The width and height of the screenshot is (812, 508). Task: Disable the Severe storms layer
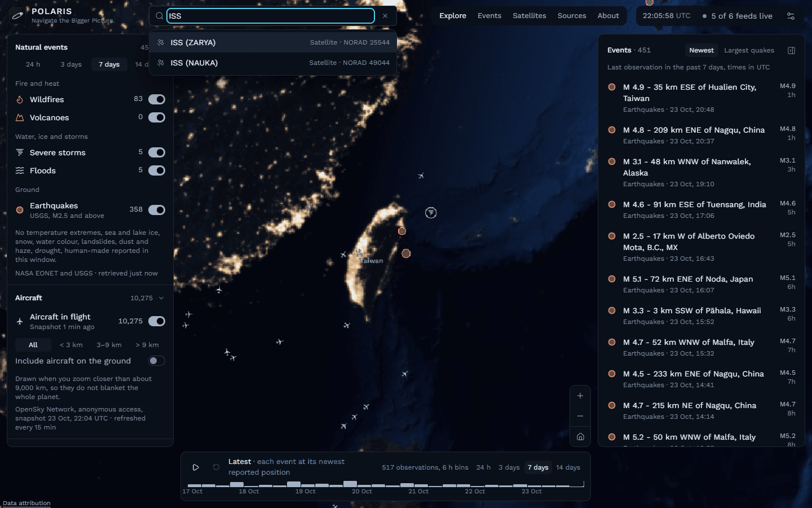157,152
